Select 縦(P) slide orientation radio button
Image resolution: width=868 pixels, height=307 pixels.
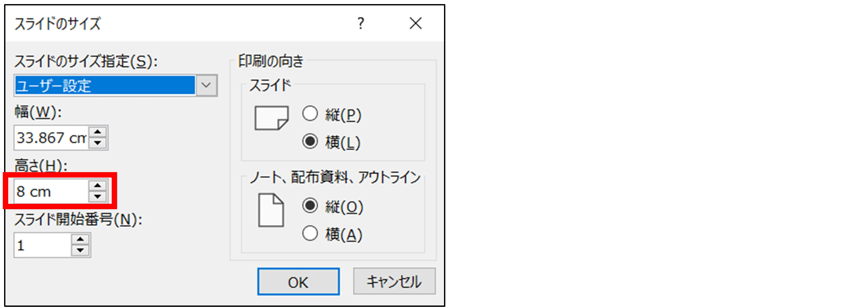(310, 114)
